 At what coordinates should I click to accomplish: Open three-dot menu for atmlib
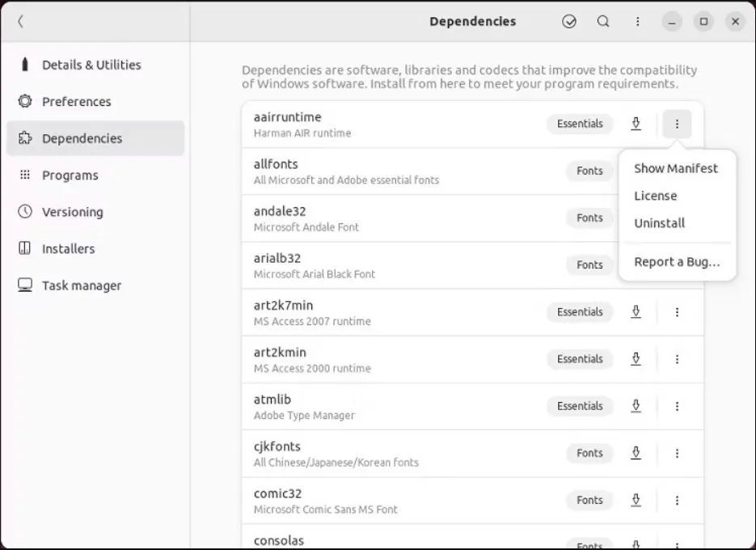(x=677, y=406)
